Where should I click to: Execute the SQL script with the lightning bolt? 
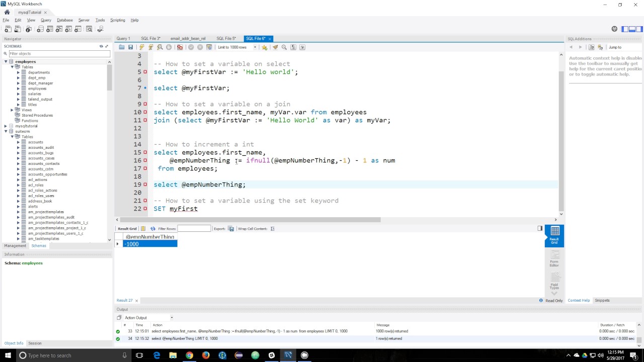[142, 47]
